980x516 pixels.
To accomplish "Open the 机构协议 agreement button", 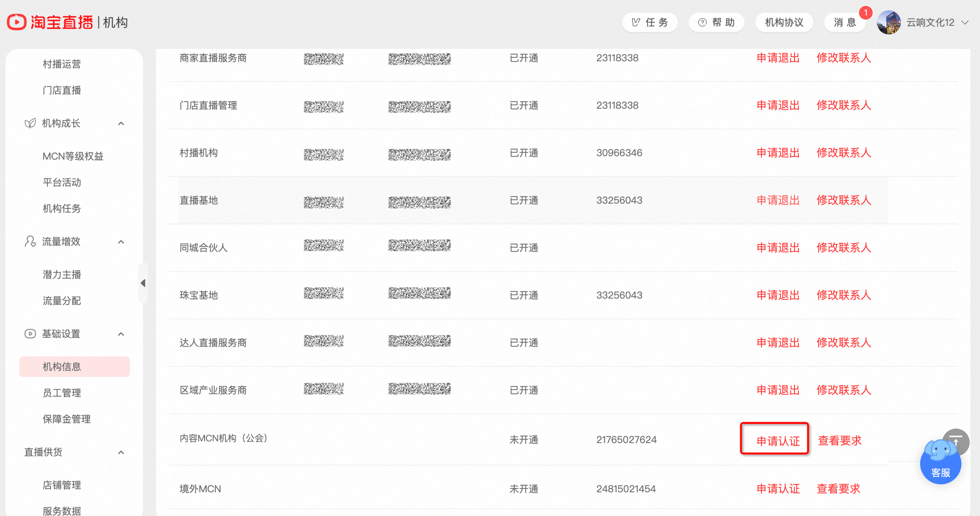I will click(x=784, y=23).
